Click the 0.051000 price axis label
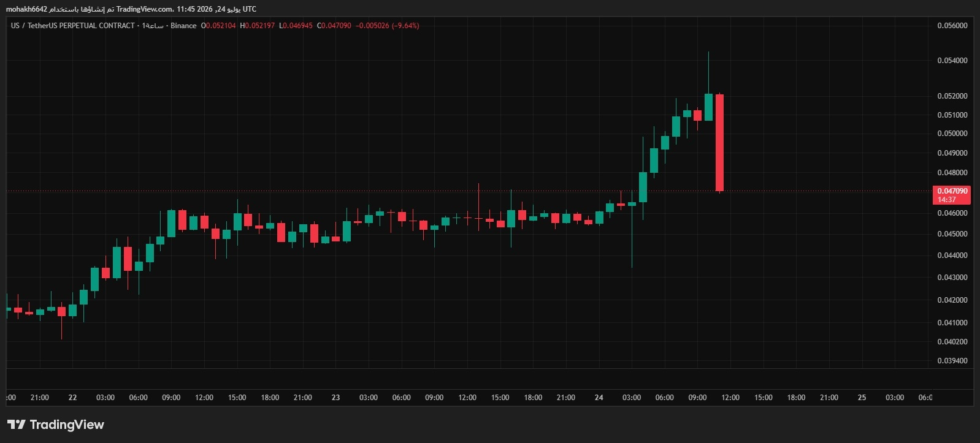The width and height of the screenshot is (980, 443). pyautogui.click(x=952, y=115)
